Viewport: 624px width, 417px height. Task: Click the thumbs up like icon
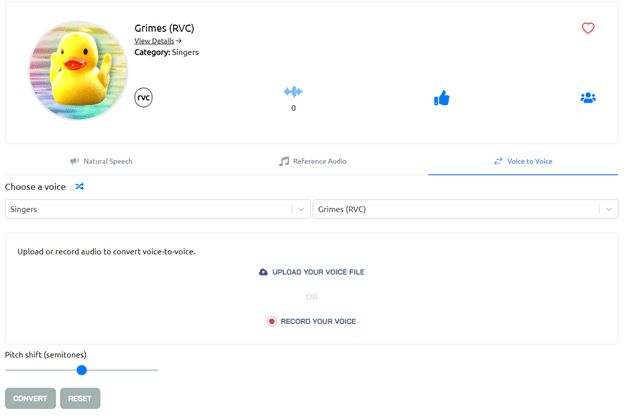coord(441,98)
